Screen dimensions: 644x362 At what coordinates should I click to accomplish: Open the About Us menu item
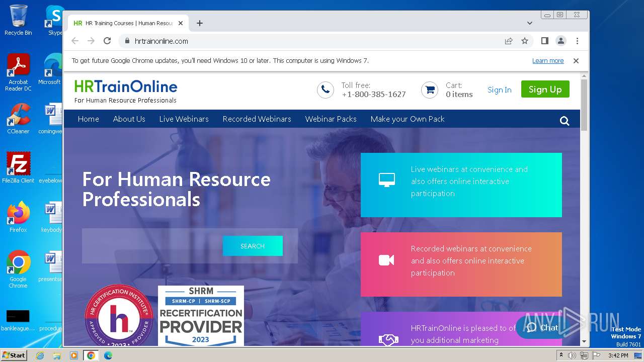click(x=129, y=119)
